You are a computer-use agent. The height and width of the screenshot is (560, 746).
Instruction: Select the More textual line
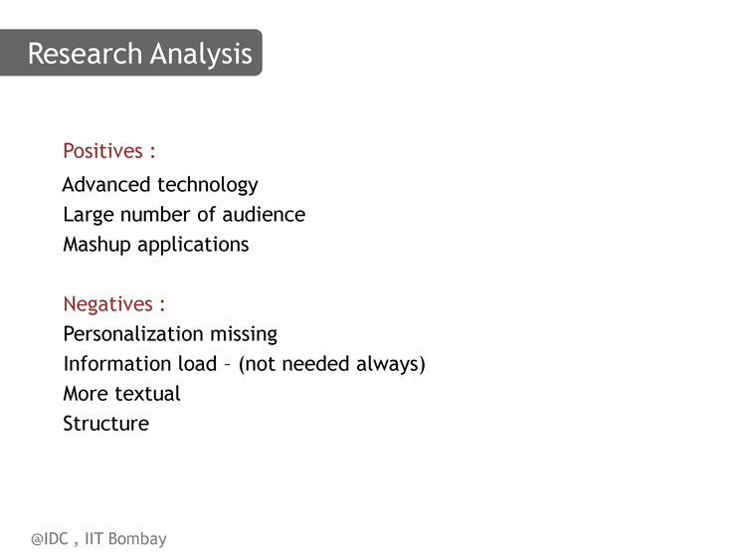[x=121, y=394]
